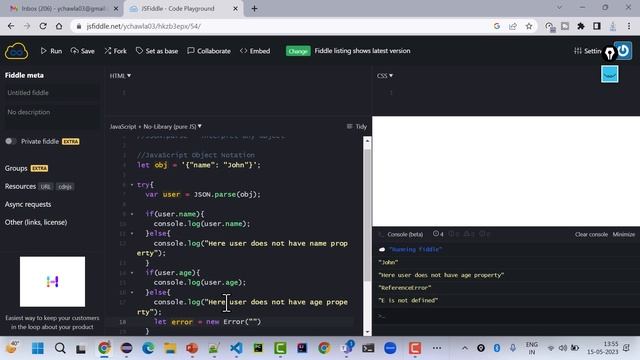Click the URL tag beside Resources
640x360 pixels.
click(x=45, y=187)
